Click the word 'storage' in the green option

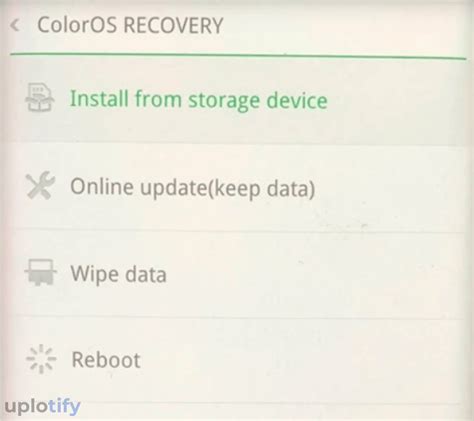pos(224,101)
